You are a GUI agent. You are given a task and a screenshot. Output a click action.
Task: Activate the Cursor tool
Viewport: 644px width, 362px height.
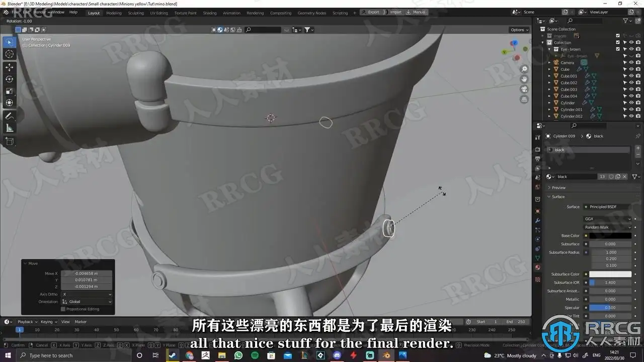(x=10, y=54)
